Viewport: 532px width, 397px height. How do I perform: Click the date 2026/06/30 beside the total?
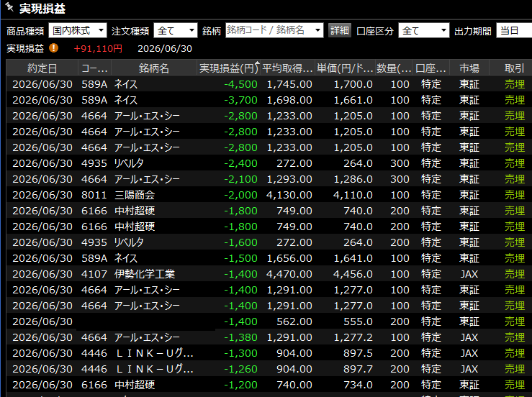click(x=165, y=48)
